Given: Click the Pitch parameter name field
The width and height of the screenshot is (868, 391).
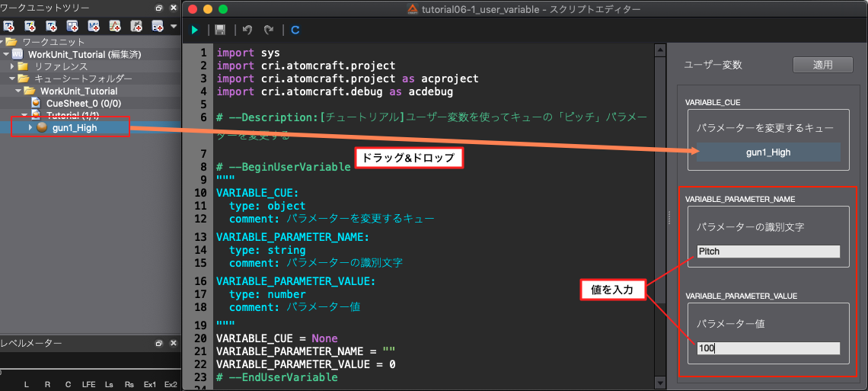Looking at the screenshot, I should pos(768,252).
